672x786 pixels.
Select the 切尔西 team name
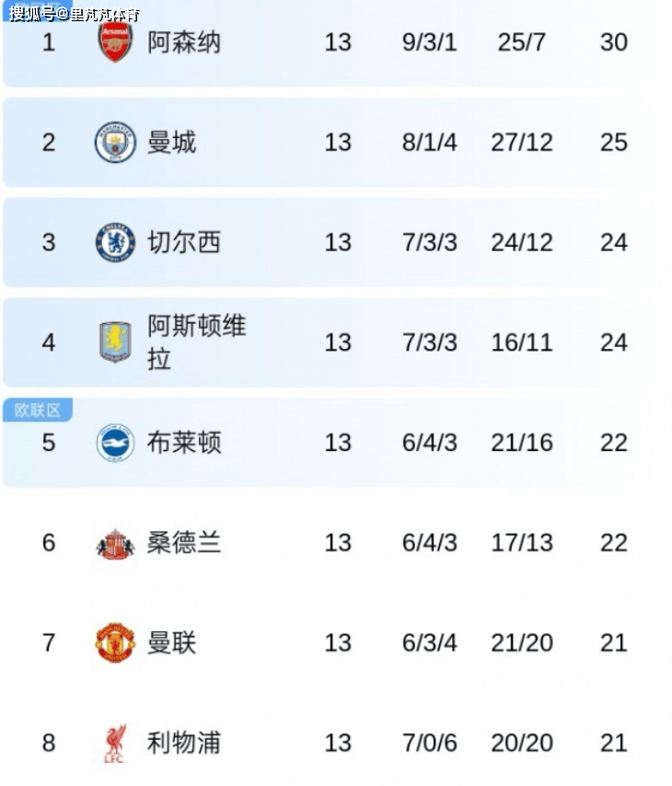coord(184,243)
